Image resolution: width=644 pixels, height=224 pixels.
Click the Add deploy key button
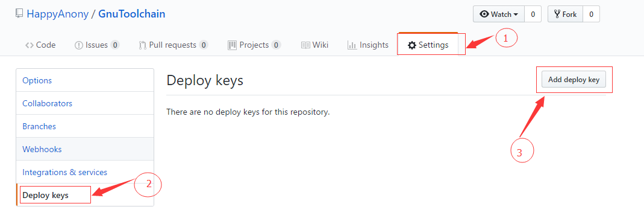tap(574, 80)
